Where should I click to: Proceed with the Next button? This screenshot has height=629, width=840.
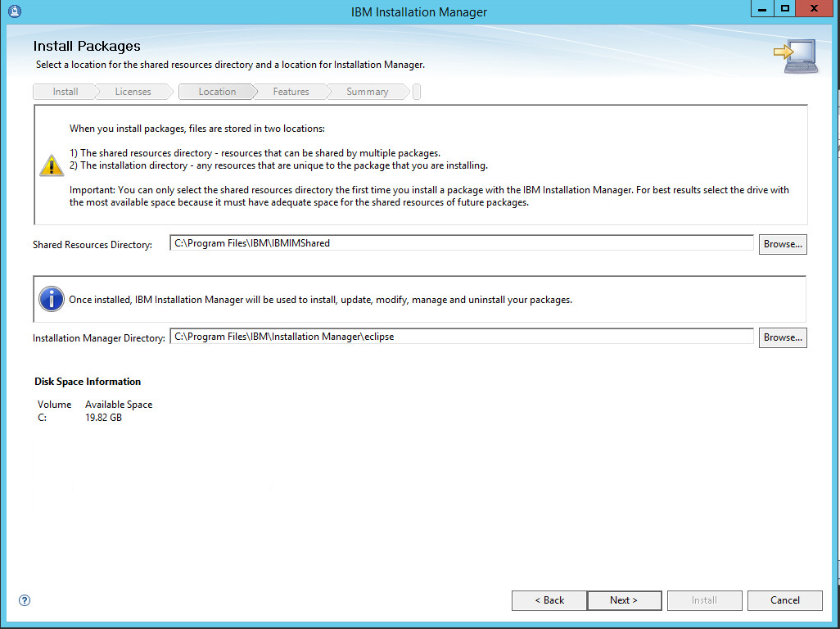(x=624, y=600)
